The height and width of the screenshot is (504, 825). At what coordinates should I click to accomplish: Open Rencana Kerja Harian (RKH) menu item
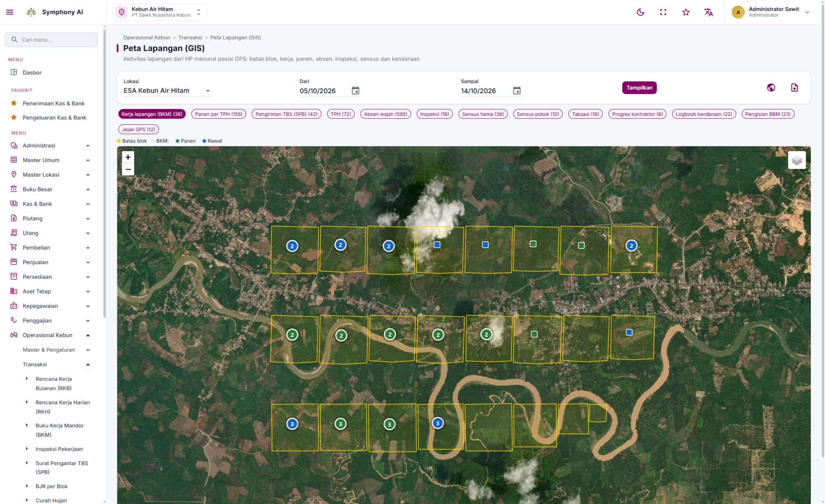pos(62,407)
